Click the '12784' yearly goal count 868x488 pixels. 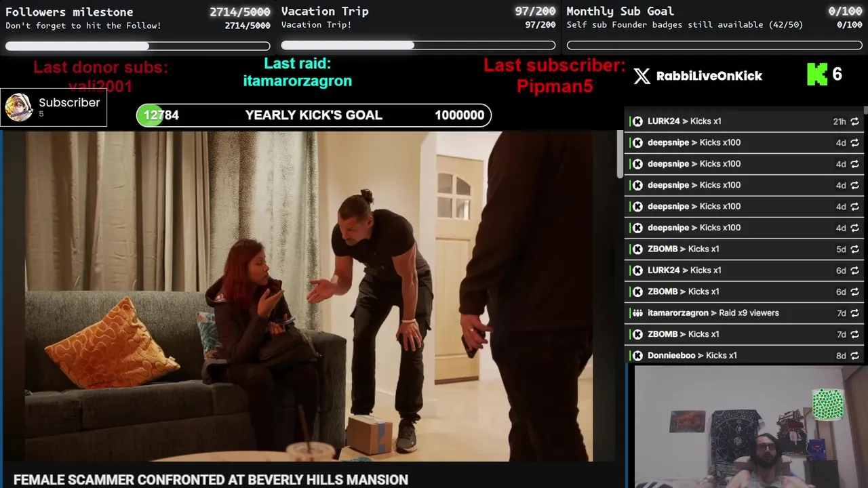161,115
